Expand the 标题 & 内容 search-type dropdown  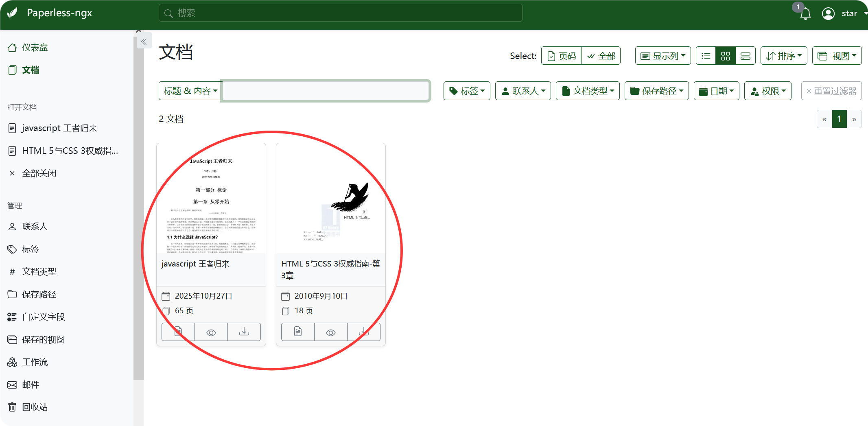point(190,91)
